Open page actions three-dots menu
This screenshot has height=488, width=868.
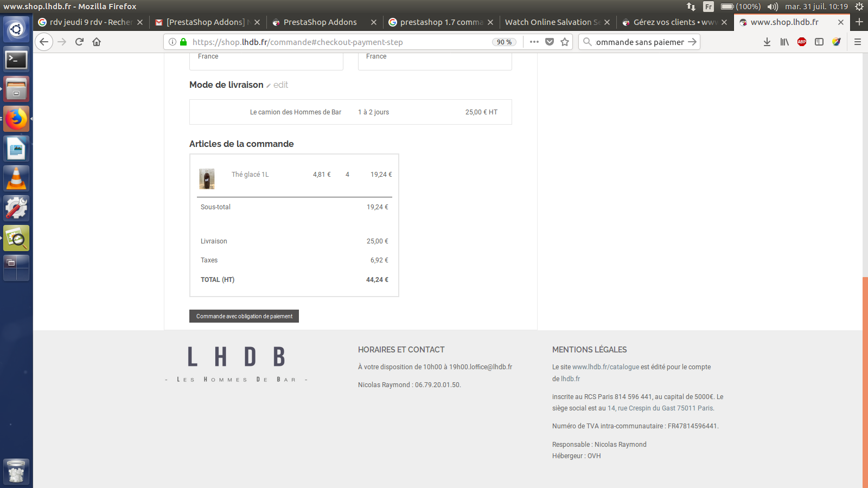534,42
